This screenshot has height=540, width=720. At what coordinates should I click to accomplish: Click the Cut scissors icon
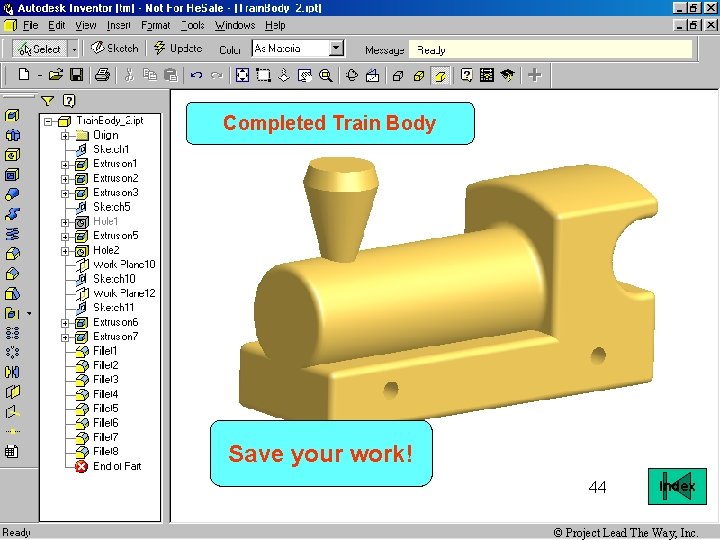(x=129, y=74)
